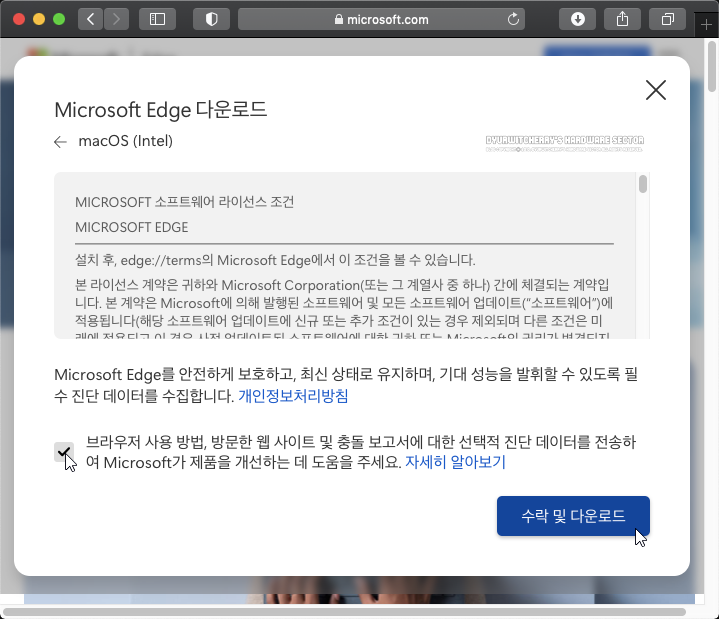Close the Microsoft Edge download dialog
Screen dimensions: 719x619
(656, 90)
